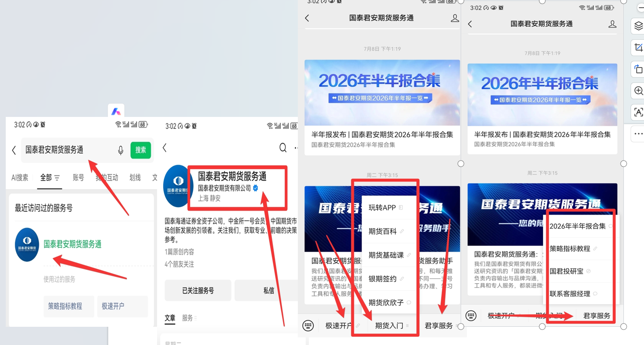The height and width of the screenshot is (345, 644).
Task: Click the 4个朋友关注 line on the profile
Action: [179, 264]
